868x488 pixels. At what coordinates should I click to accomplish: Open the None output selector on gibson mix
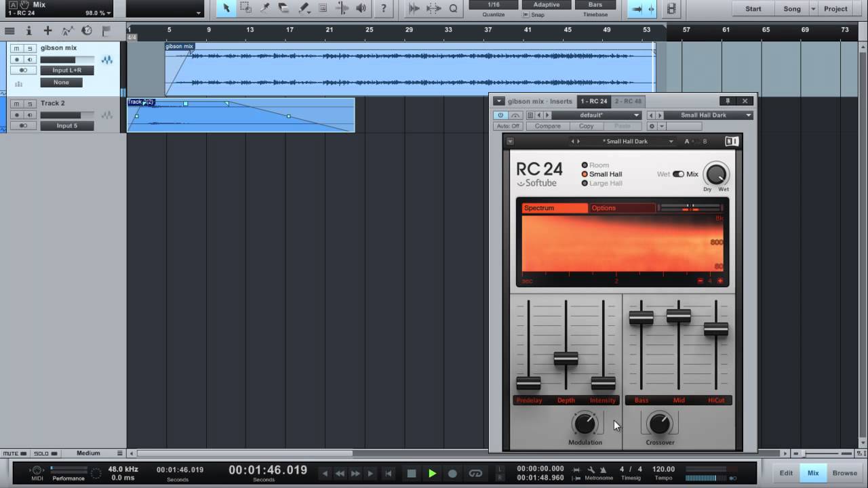tap(61, 82)
